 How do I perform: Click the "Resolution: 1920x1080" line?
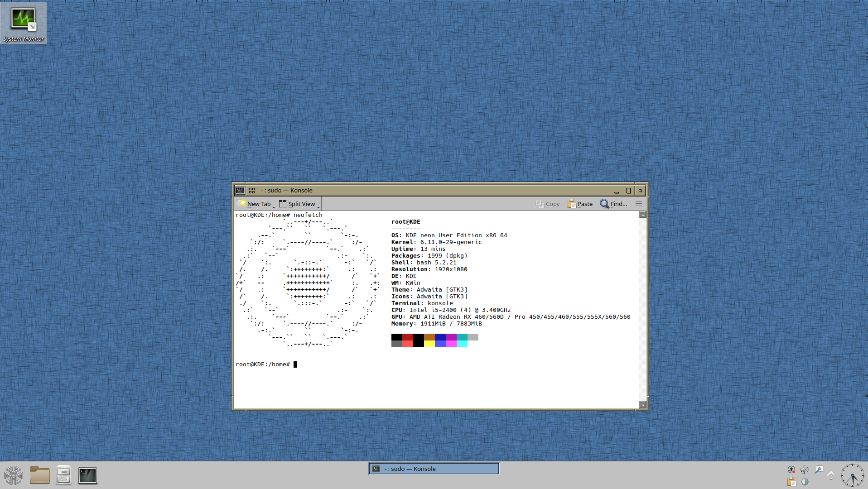coord(429,269)
